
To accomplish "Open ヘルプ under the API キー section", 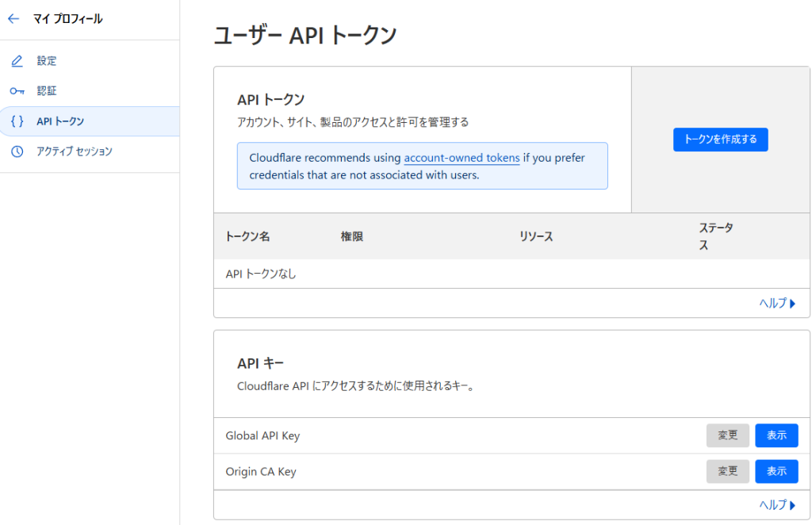I will pos(777,505).
